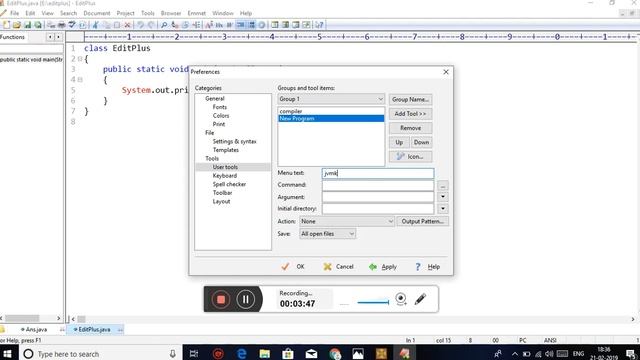Pause the screen recording
The width and height of the screenshot is (640, 360).
[x=246, y=299]
